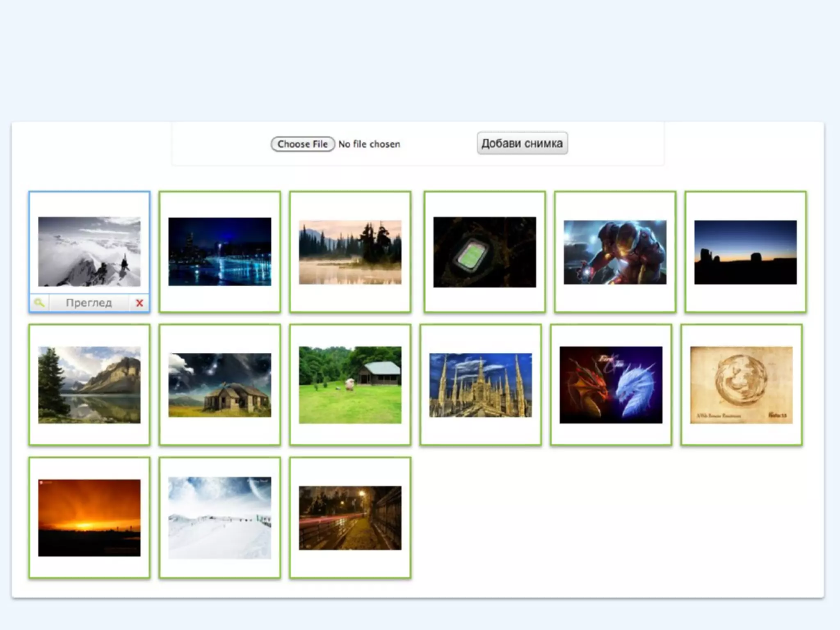Click the Добави снимка button
840x630 pixels.
click(522, 143)
